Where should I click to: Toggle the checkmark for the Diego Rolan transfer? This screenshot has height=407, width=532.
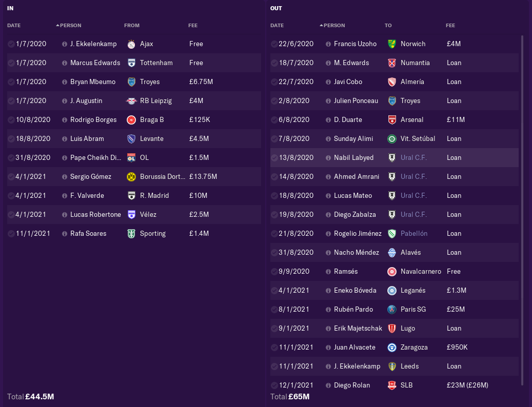click(x=274, y=385)
